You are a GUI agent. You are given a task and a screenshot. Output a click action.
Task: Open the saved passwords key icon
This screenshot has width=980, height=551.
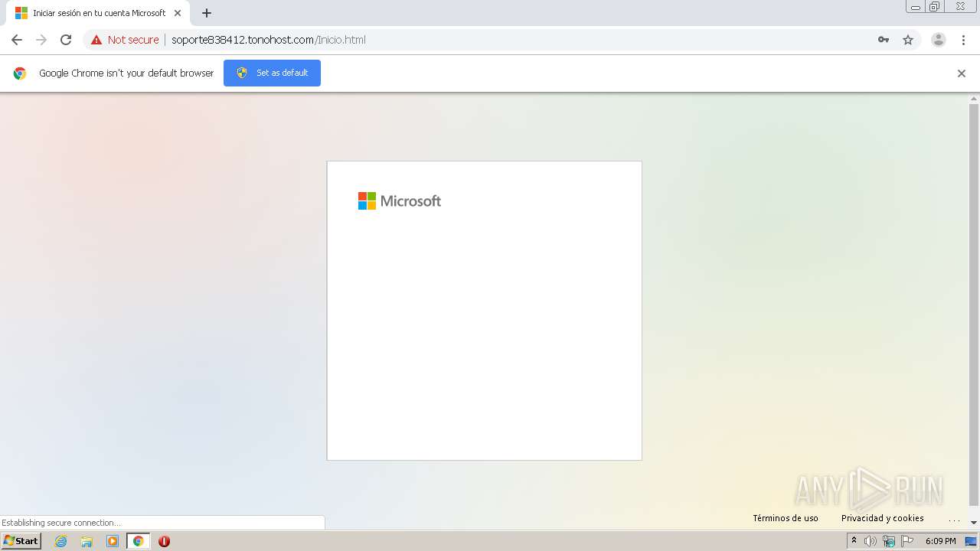pos(884,40)
